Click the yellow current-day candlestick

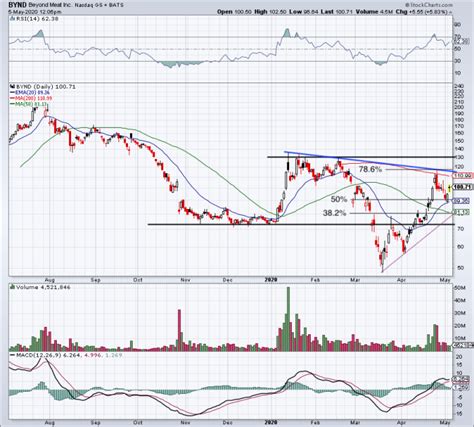pos(449,188)
